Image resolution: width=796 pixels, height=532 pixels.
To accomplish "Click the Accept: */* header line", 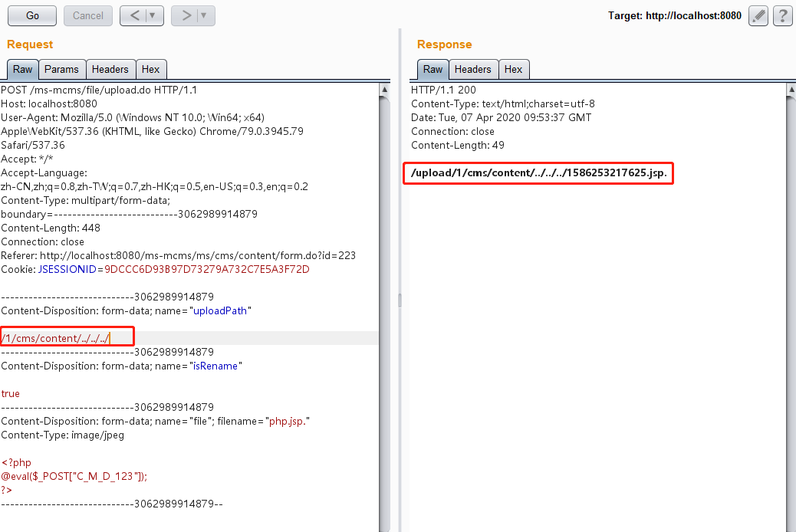I will pos(27,159).
